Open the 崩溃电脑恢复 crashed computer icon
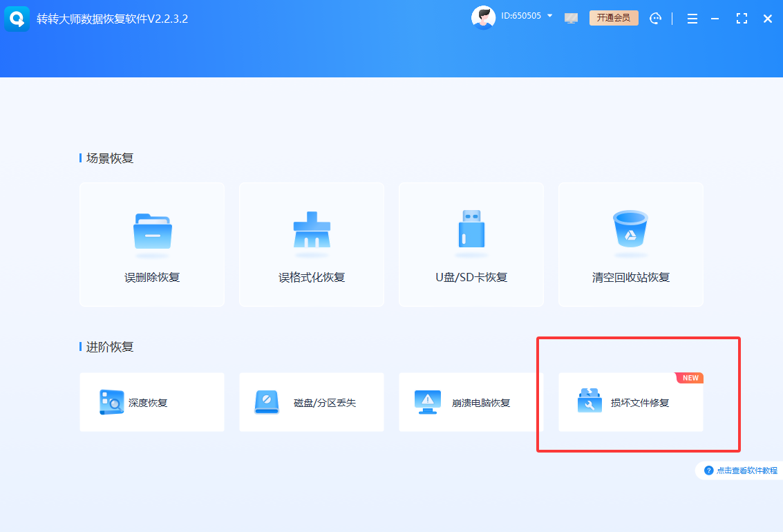 pyautogui.click(x=426, y=402)
